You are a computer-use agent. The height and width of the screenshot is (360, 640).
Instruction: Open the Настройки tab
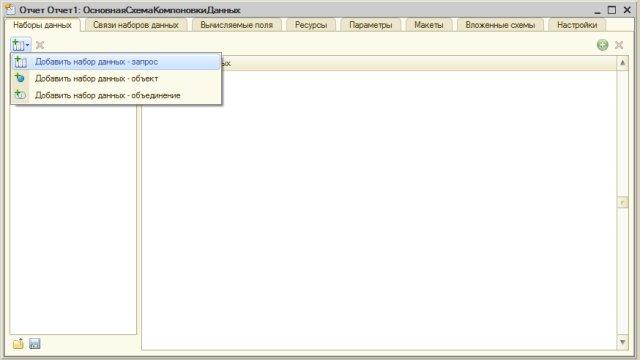tap(577, 25)
